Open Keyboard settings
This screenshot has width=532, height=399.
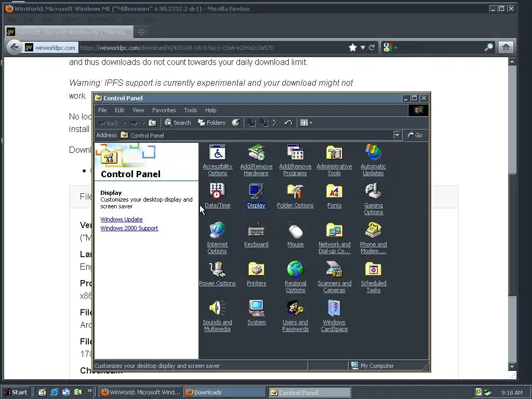pos(256,234)
